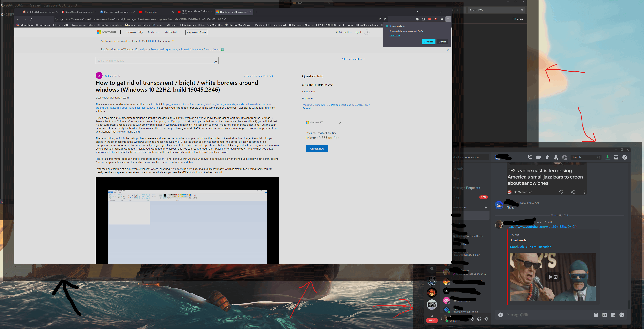This screenshot has height=329, width=644.
Task: Open the All Microsoft dropdown
Action: [343, 32]
